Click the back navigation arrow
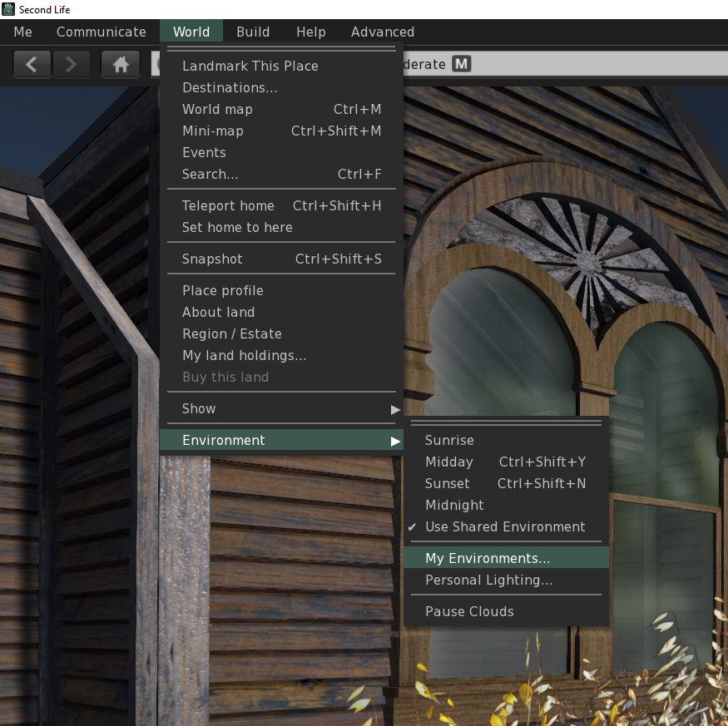Viewport: 728px width, 726px height. point(32,63)
